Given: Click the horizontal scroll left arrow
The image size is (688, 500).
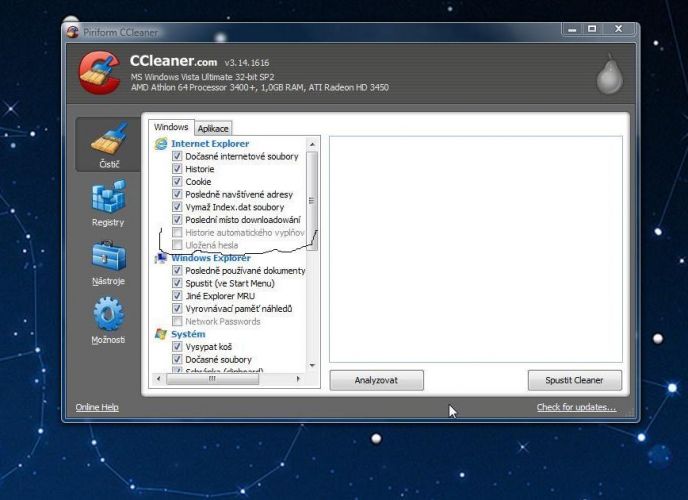Looking at the screenshot, I should point(158,379).
